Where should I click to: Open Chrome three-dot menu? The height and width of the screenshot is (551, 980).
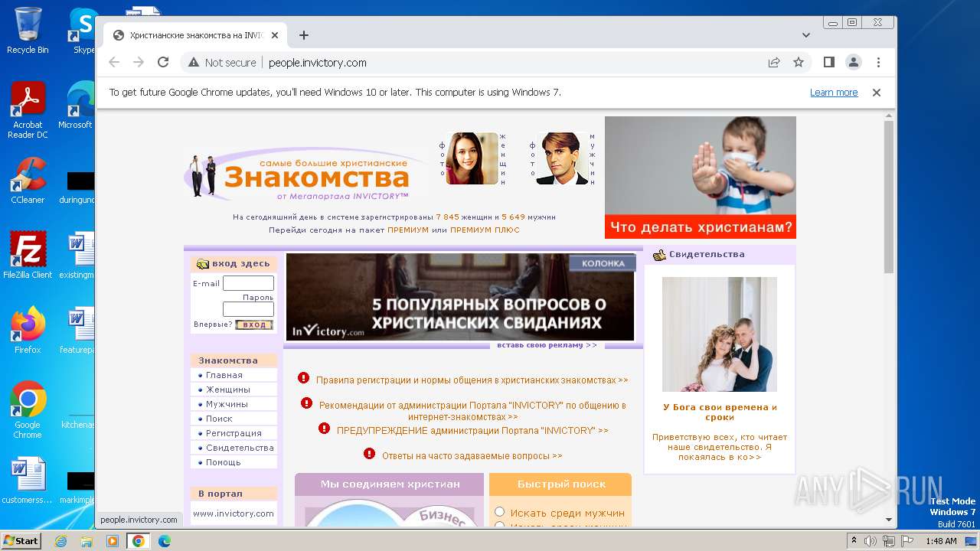(878, 63)
